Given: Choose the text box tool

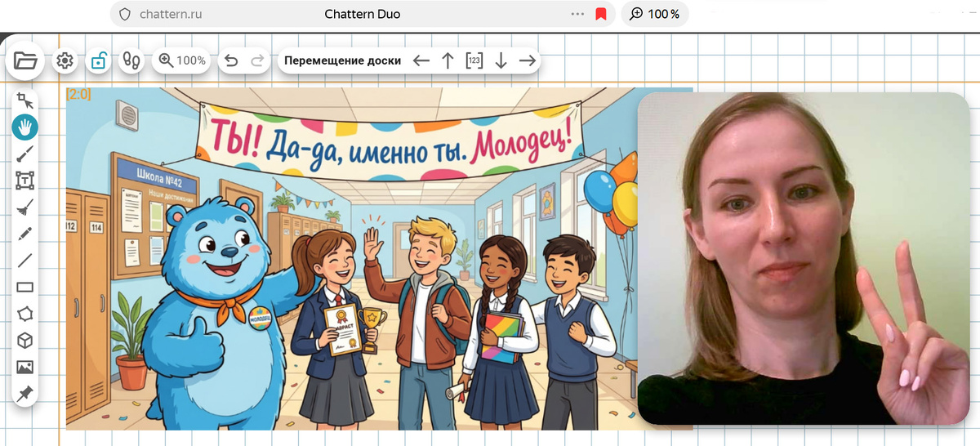Looking at the screenshot, I should tap(25, 180).
